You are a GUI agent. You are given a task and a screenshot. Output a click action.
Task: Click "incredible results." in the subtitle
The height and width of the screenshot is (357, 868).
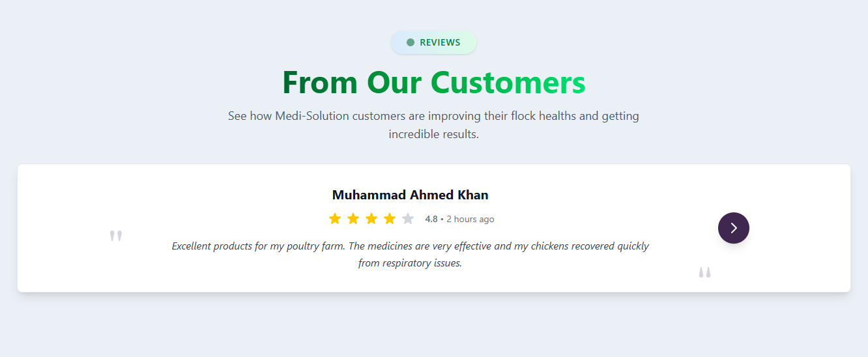click(433, 134)
